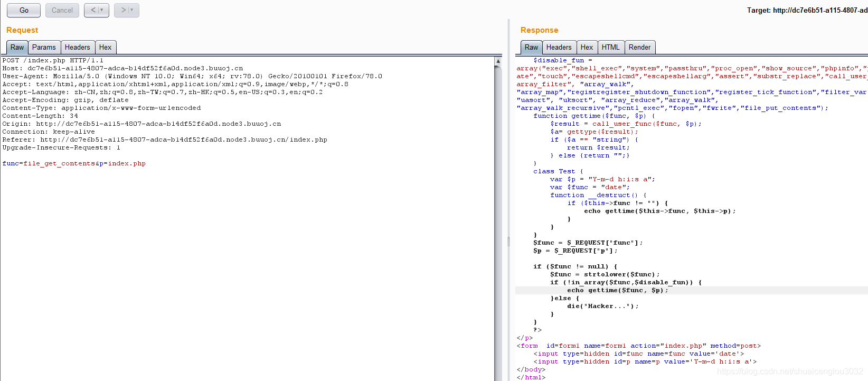Click the Referer header line

tap(165, 140)
